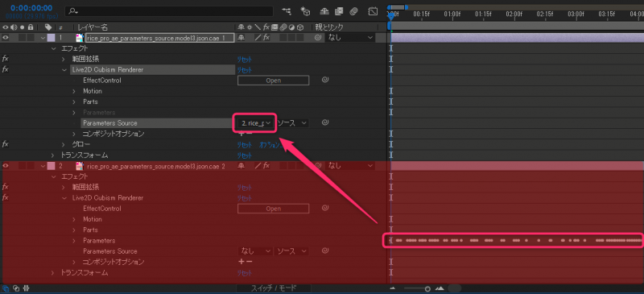Expand グロー effect properties
This screenshot has width=644, height=294.
[64, 145]
